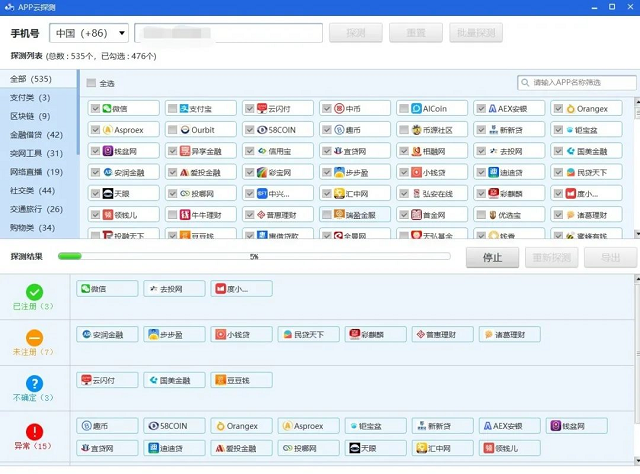This screenshot has height=474, width=640.
Task: Click the 探测 detect button
Action: click(x=356, y=33)
